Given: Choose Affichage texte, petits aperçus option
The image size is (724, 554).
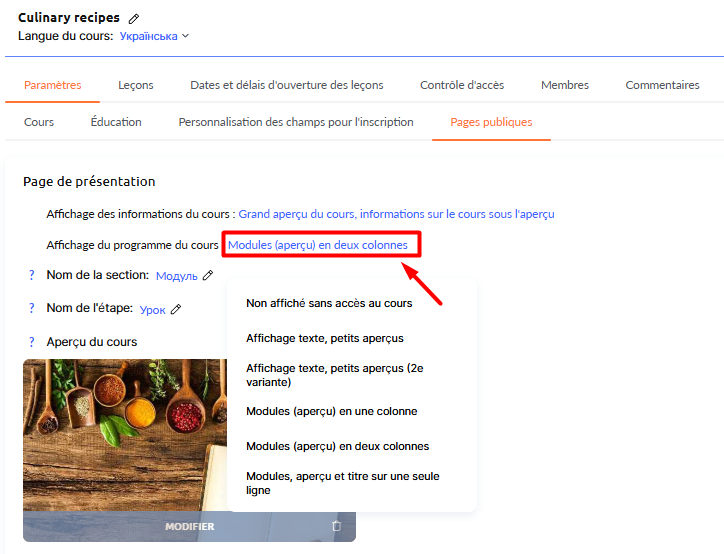Looking at the screenshot, I should (325, 338).
